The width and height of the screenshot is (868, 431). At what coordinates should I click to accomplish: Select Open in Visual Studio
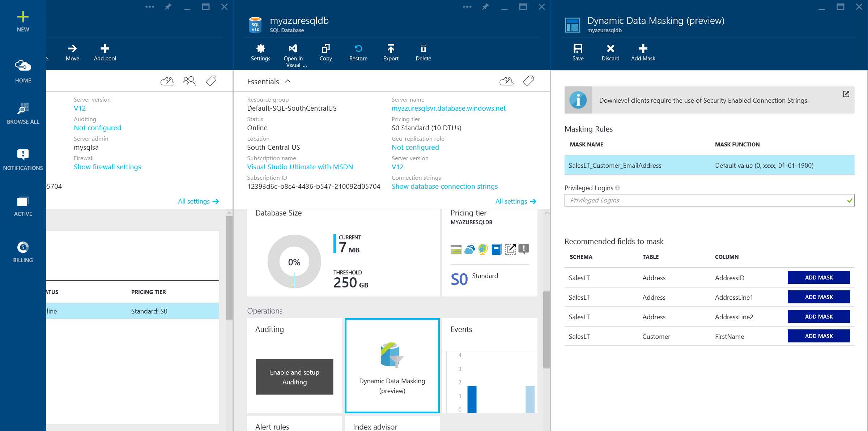tap(293, 52)
